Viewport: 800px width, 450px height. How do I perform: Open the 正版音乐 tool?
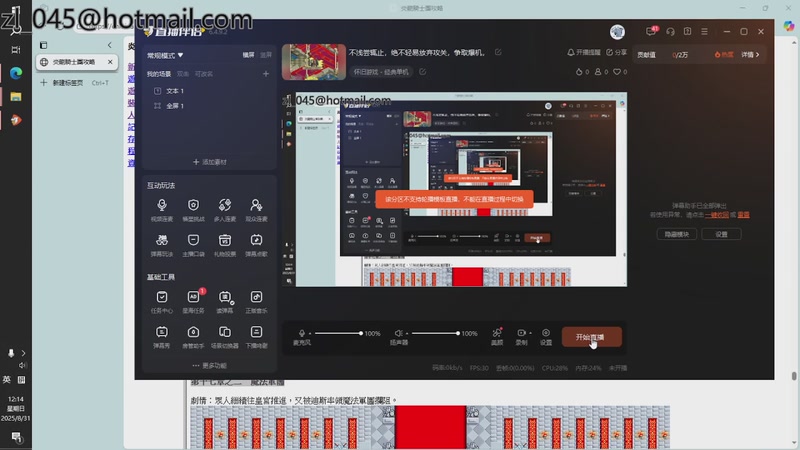pos(256,302)
